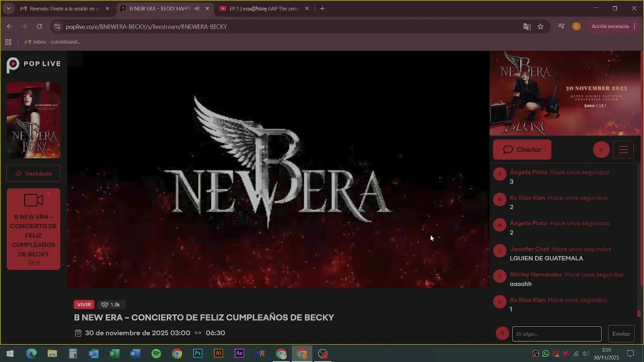The image size is (644, 362).
Task: Click the event title text below video
Action: tap(204, 318)
